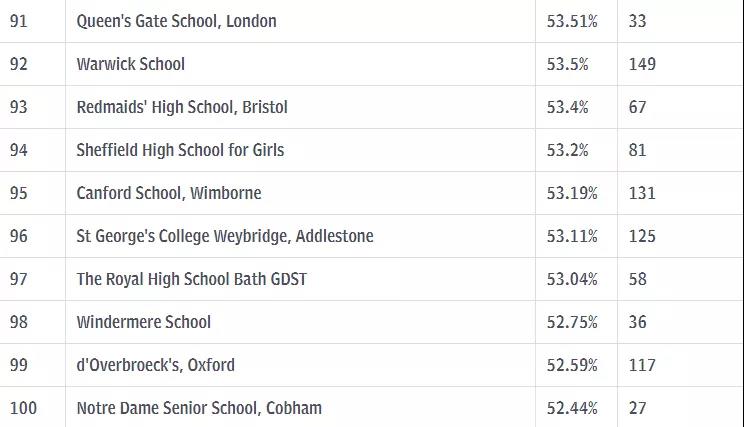Select Canford School, Wimborne text
Image resolution: width=744 pixels, height=427 pixels.
click(169, 193)
